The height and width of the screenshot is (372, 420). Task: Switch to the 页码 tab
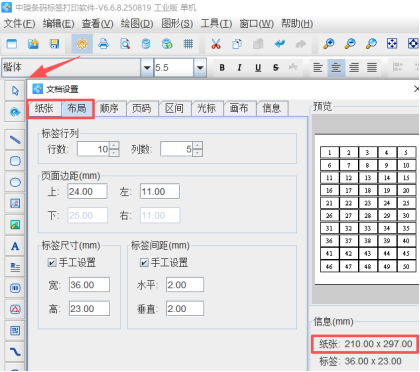(x=142, y=108)
